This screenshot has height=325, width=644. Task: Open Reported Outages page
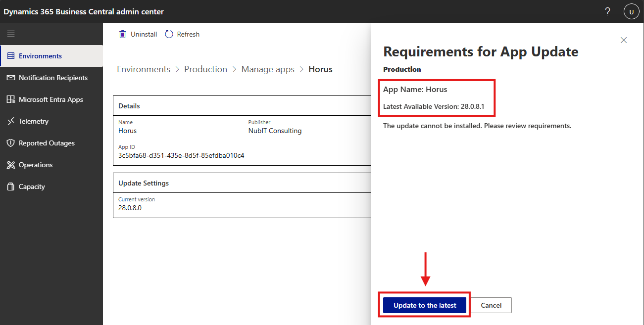[x=51, y=143]
